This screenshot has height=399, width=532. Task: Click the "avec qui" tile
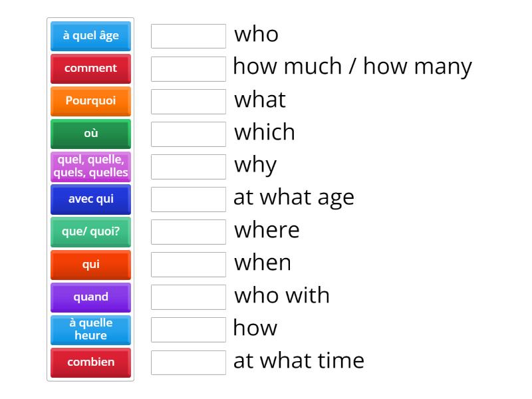pyautogui.click(x=90, y=199)
